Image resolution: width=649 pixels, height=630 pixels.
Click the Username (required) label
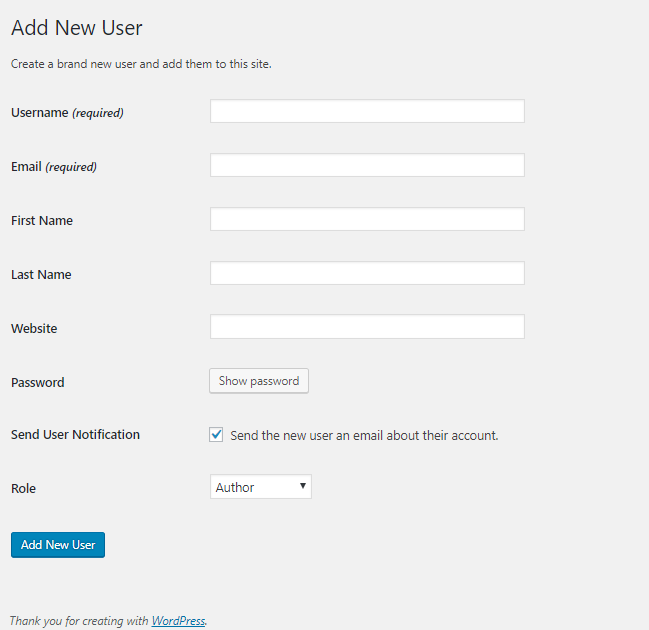tap(67, 113)
